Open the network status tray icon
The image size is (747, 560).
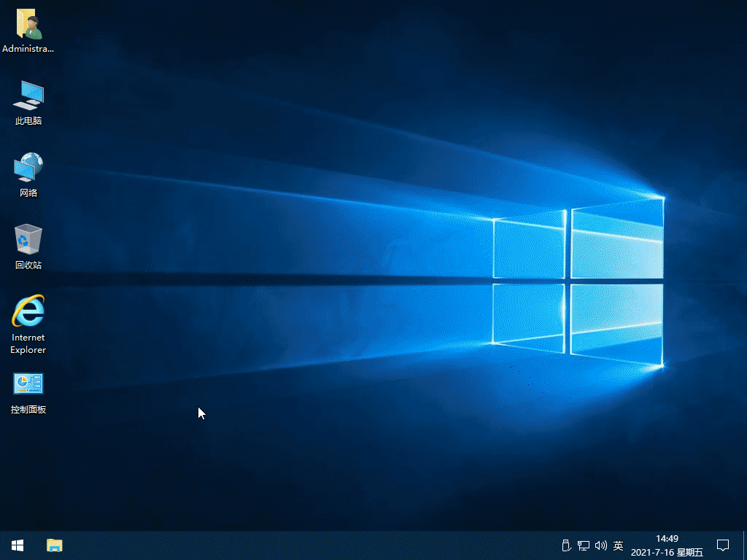(583, 545)
